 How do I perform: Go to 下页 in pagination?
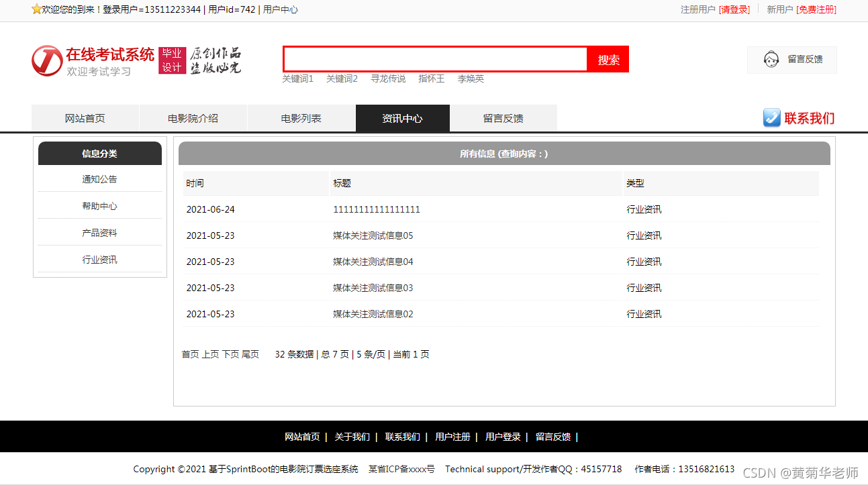[x=229, y=354]
